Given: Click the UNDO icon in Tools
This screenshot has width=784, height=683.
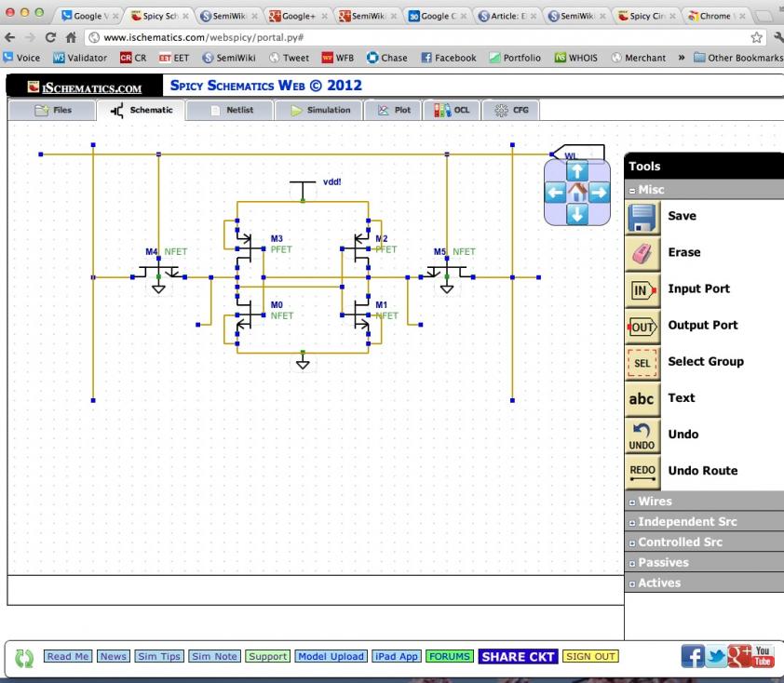Looking at the screenshot, I should tap(642, 436).
